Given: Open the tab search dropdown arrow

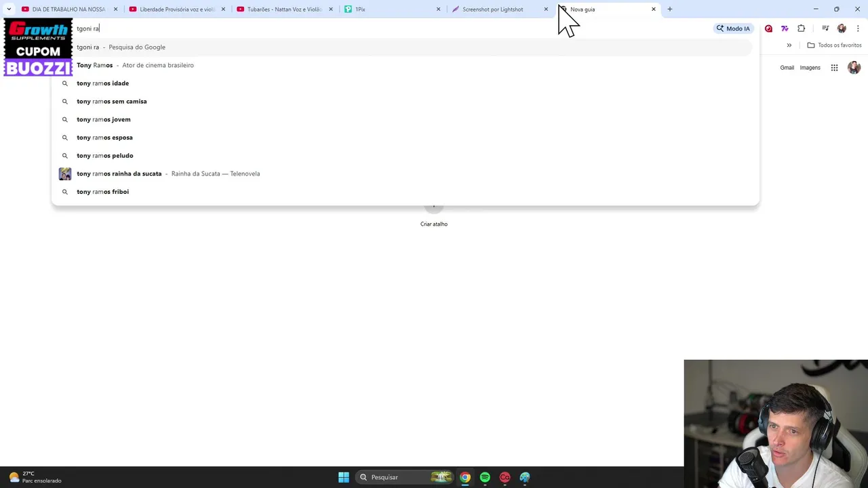Looking at the screenshot, I should (9, 9).
